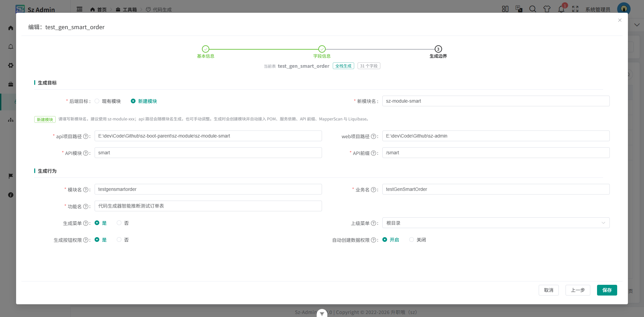Image resolution: width=644 pixels, height=317 pixels.
Task: Click the layout grid icon in the header
Action: point(505,9)
